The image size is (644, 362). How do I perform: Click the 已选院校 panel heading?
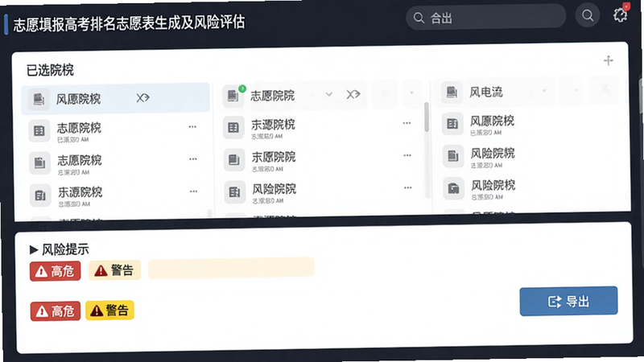click(50, 70)
